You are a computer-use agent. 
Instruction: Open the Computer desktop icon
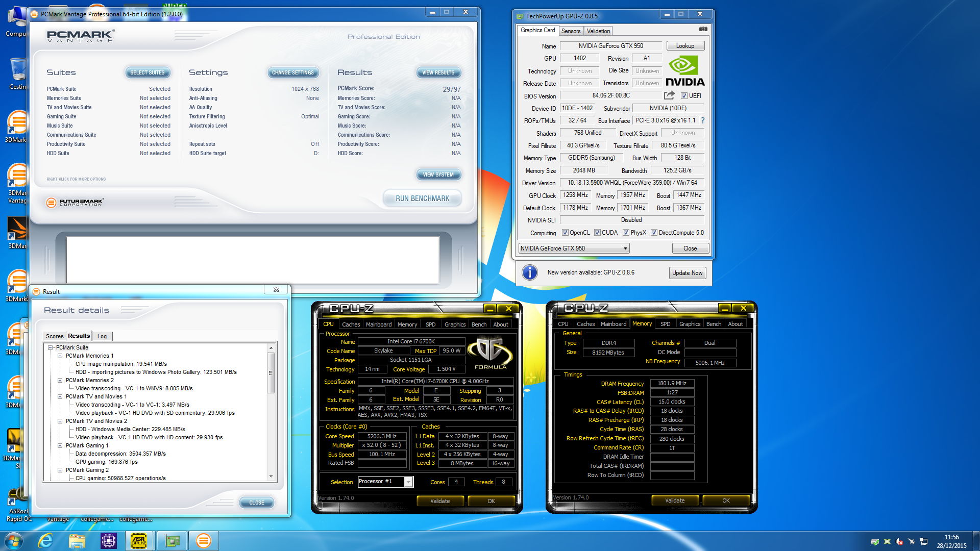(16, 21)
